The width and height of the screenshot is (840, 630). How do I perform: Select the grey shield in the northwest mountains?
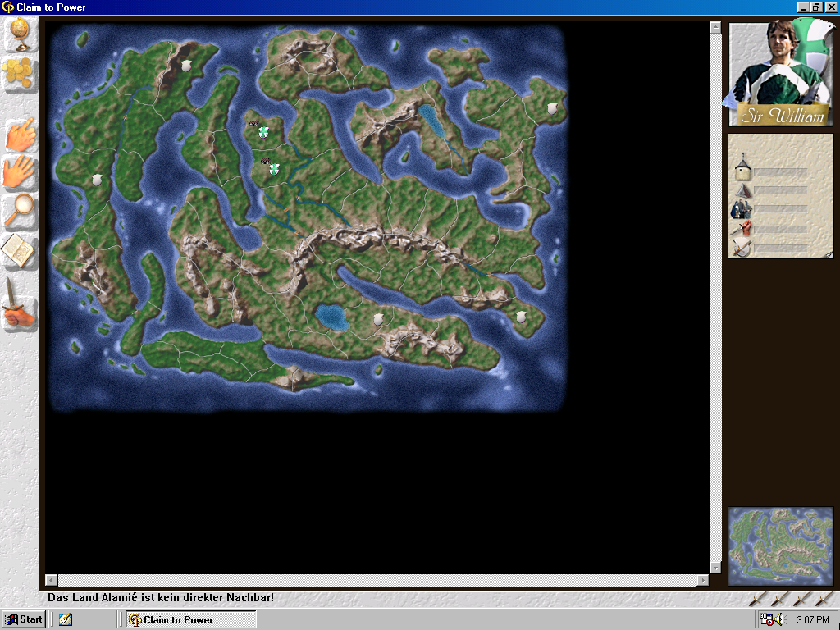click(186, 66)
